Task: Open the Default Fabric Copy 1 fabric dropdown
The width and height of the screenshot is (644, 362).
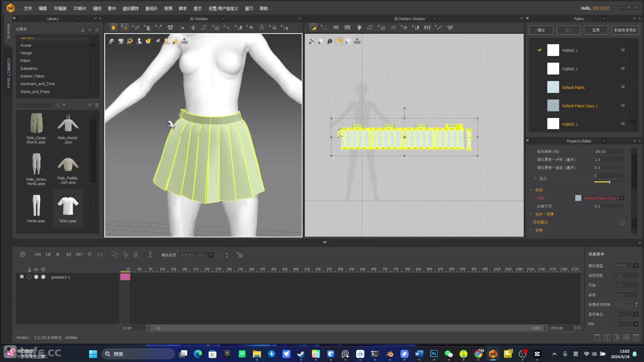Action: (x=622, y=198)
